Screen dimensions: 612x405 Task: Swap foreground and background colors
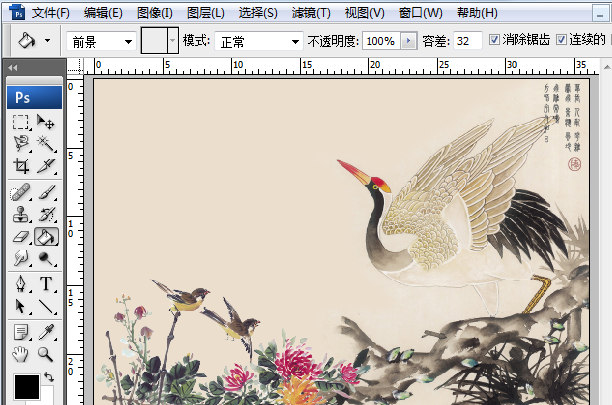coord(49,377)
